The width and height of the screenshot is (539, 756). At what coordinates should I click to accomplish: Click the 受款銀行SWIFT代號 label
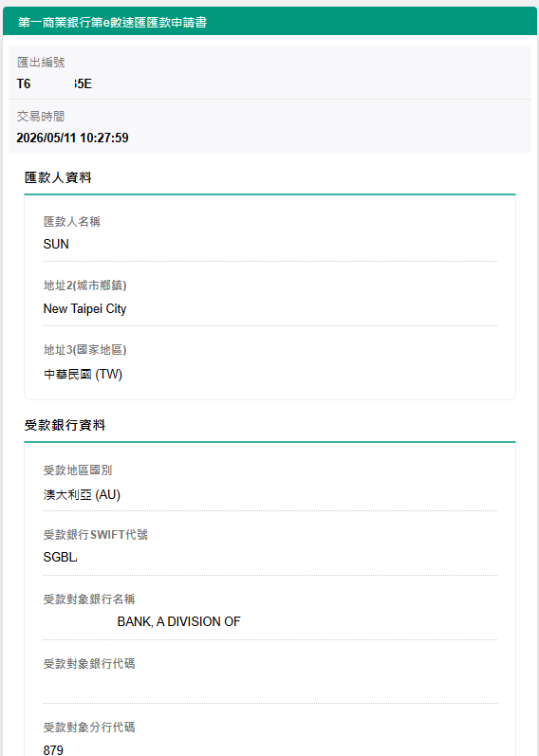[x=96, y=535]
